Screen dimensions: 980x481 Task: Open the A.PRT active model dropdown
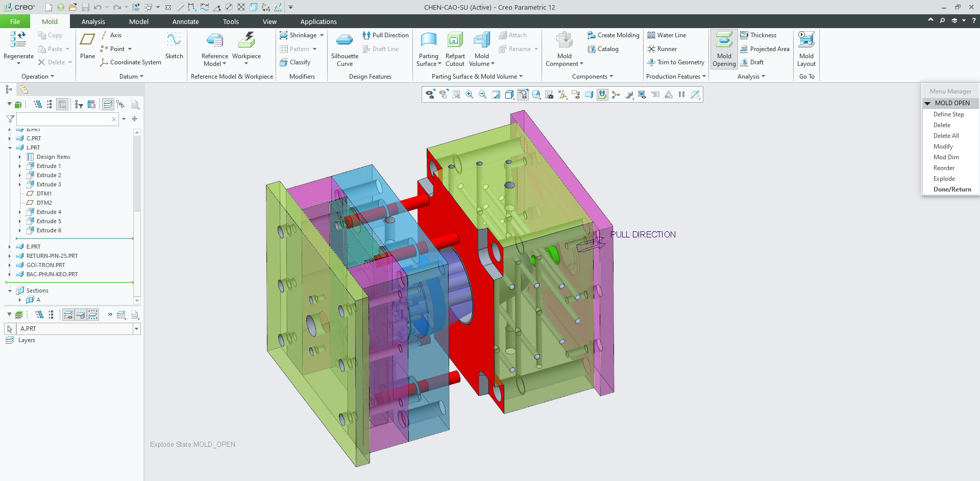pyautogui.click(x=136, y=329)
